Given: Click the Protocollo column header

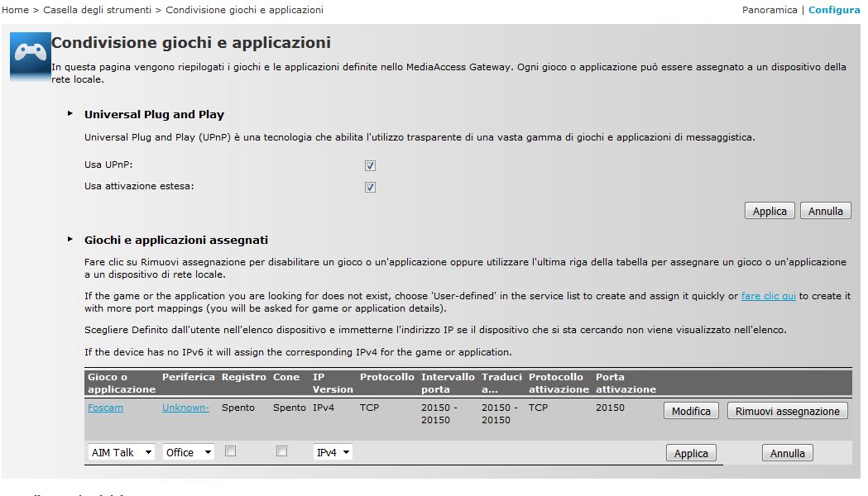Looking at the screenshot, I should pos(387,377).
